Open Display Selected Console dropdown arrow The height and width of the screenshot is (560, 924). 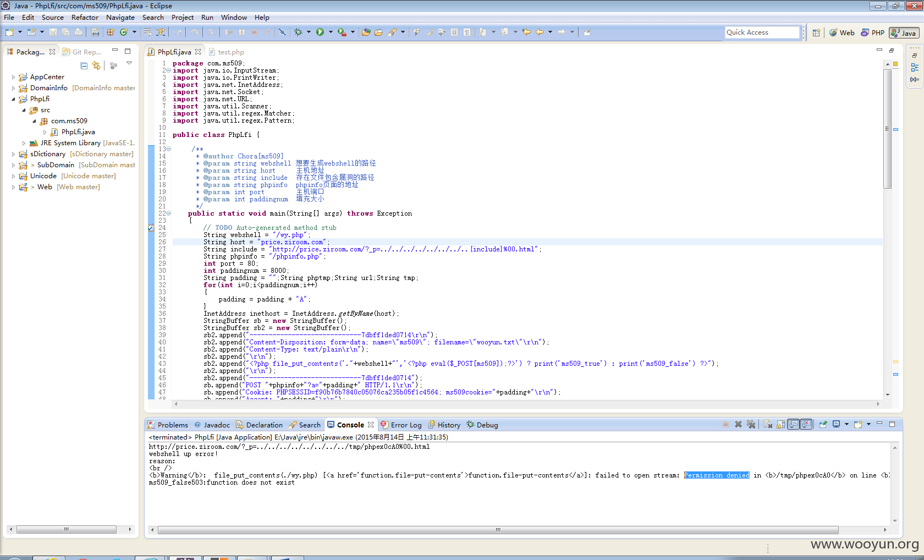tap(846, 424)
